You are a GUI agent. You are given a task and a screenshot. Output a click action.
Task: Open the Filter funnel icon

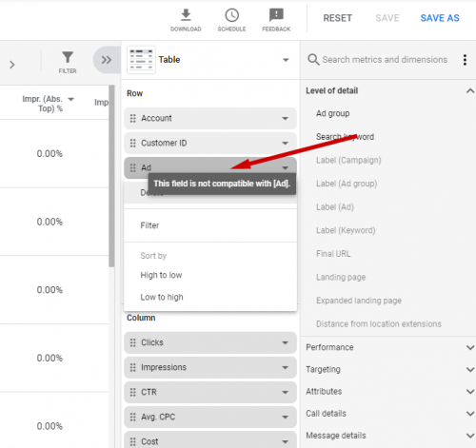click(68, 57)
